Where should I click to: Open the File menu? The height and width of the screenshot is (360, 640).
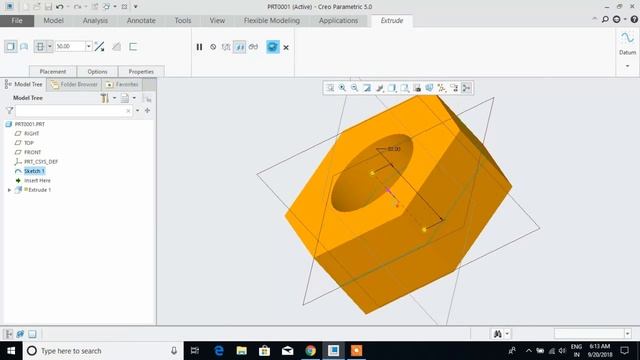(17, 20)
